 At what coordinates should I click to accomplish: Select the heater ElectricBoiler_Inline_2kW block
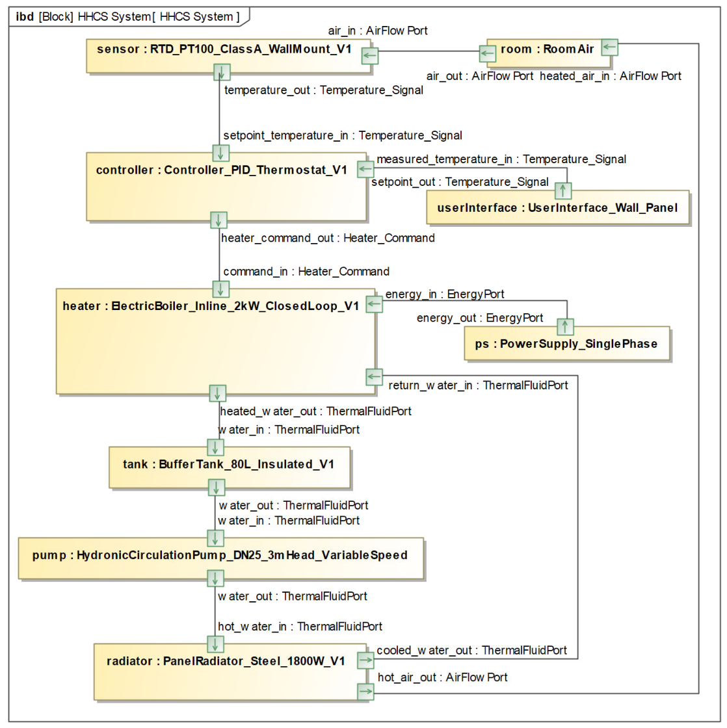pyautogui.click(x=215, y=341)
